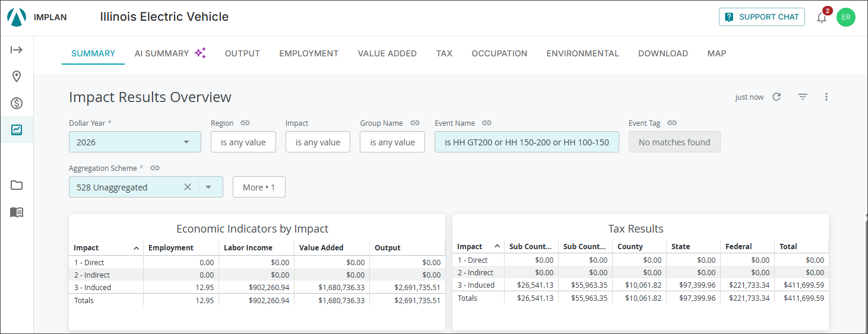868x334 pixels.
Task: Switch to the Employment tab
Action: coord(309,53)
